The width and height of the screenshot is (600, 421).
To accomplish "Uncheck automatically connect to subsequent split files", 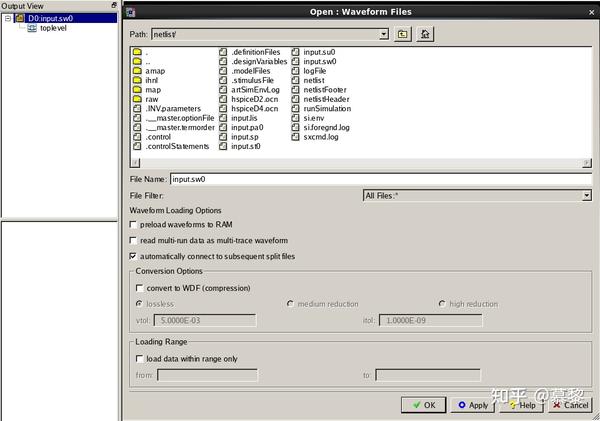I will (133, 256).
